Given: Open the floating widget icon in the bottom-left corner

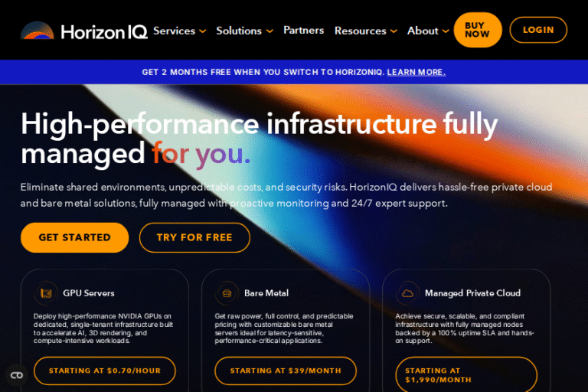Looking at the screenshot, I should [17, 375].
